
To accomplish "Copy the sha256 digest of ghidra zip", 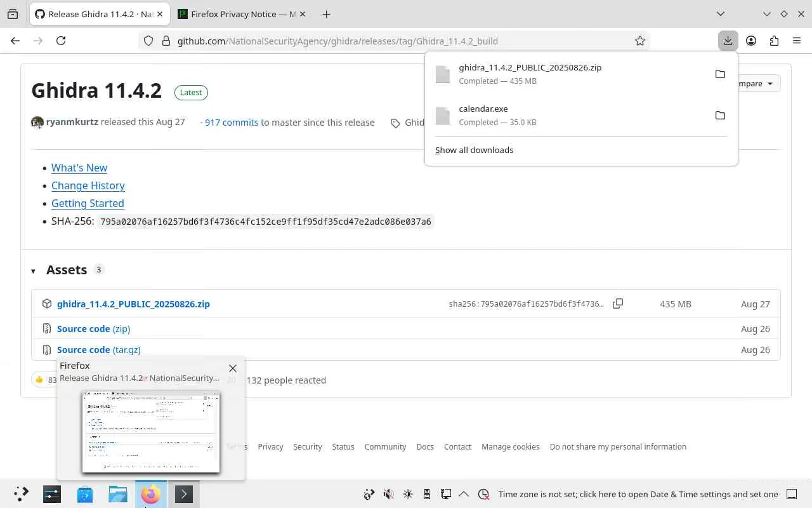I will click(x=618, y=304).
